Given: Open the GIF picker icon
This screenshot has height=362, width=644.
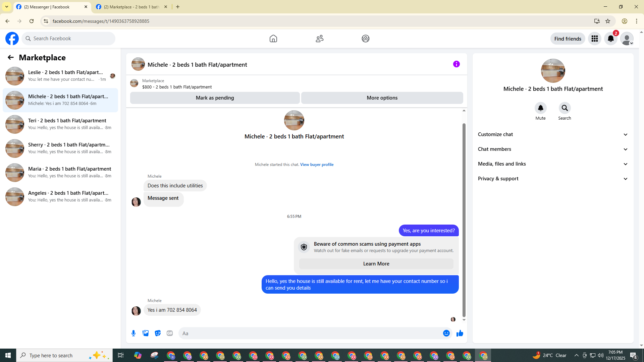Looking at the screenshot, I should 170,333.
